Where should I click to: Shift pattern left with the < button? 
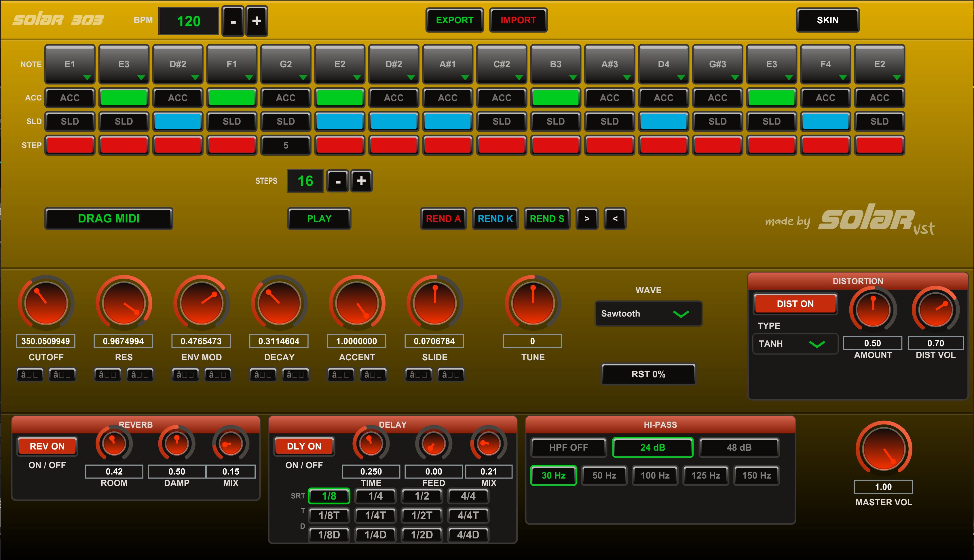point(615,218)
